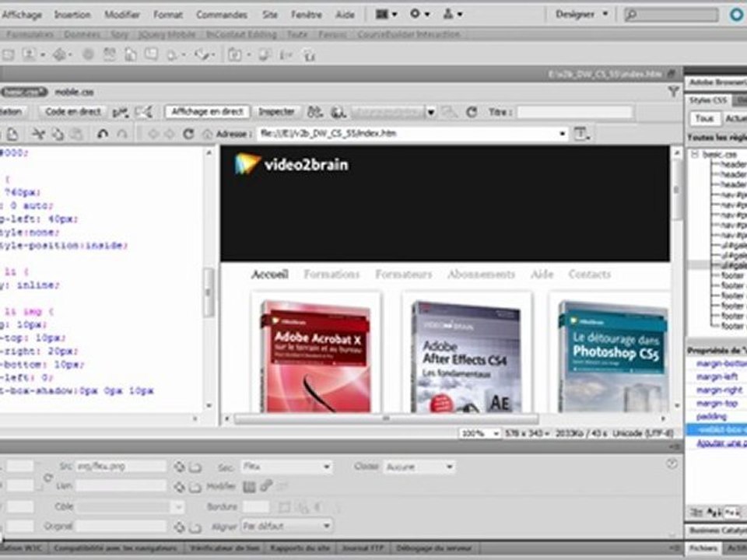Open the Insertion menu

72,15
